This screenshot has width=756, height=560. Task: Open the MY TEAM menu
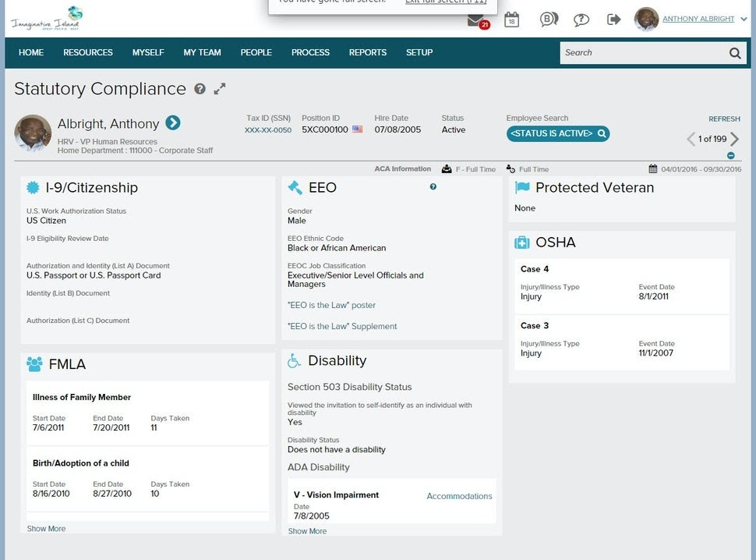[202, 52]
